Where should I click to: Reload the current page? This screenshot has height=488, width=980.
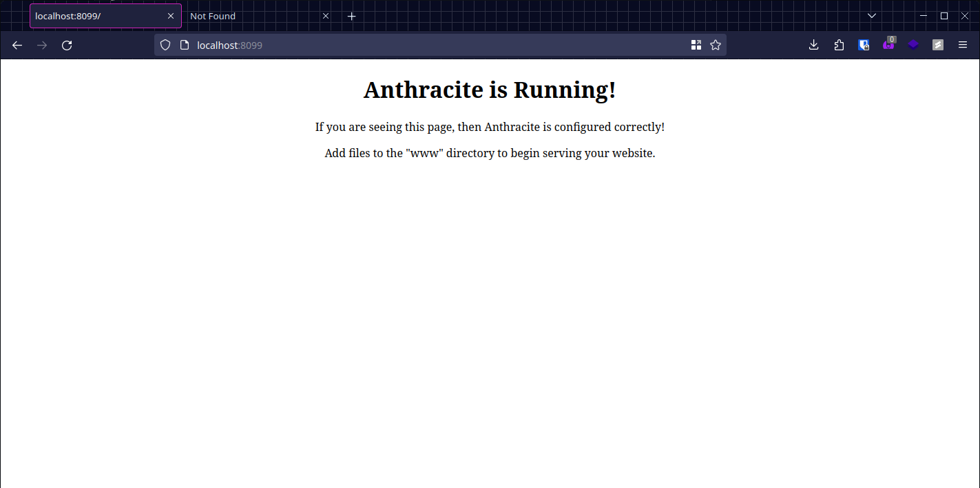coord(67,45)
